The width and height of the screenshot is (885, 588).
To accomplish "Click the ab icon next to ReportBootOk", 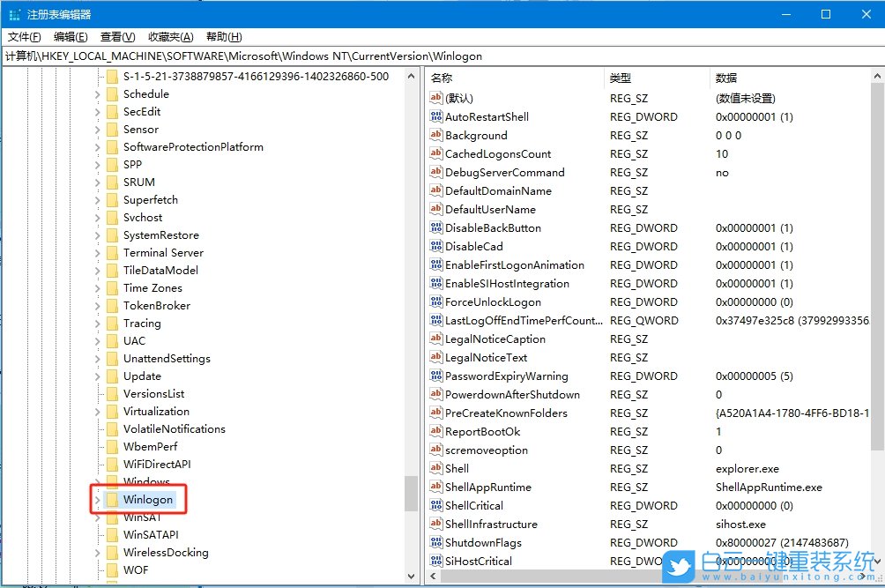I will pyautogui.click(x=435, y=431).
